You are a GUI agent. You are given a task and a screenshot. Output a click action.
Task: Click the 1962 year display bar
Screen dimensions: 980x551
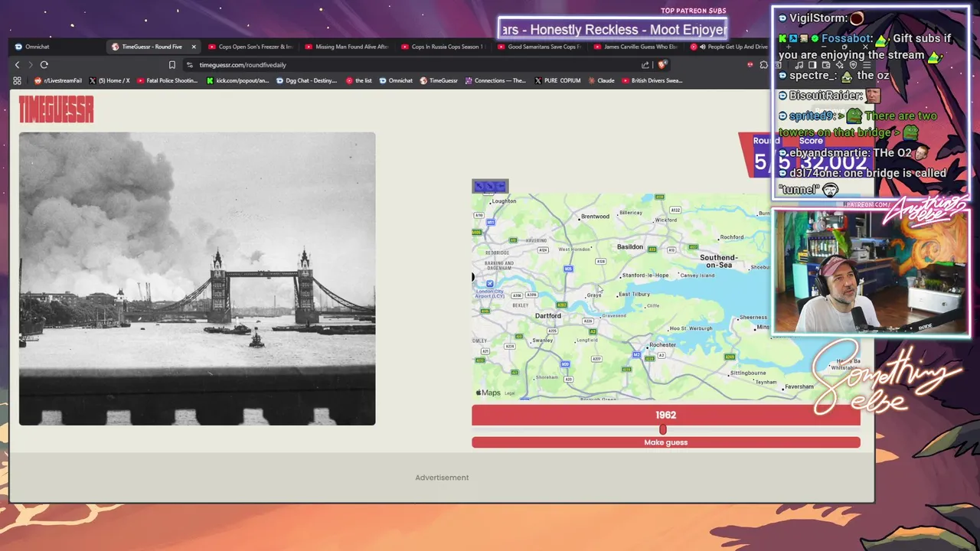(x=666, y=415)
